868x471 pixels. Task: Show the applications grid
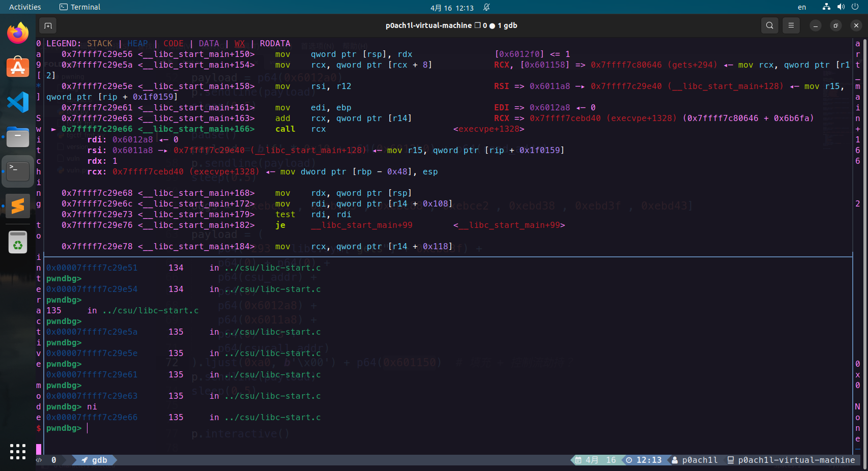pyautogui.click(x=18, y=451)
